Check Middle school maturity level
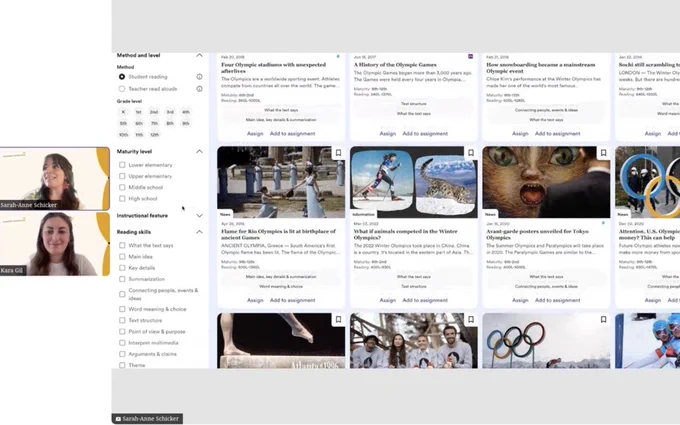 click(122, 187)
